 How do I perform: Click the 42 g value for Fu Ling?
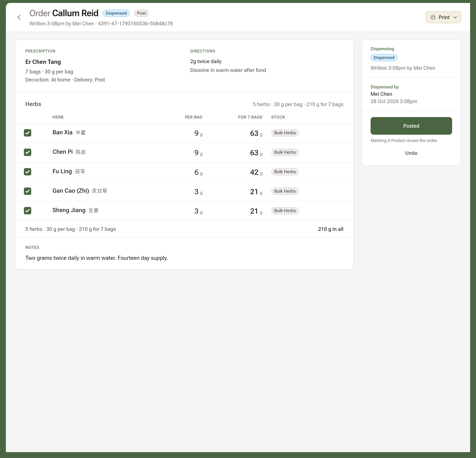click(256, 172)
